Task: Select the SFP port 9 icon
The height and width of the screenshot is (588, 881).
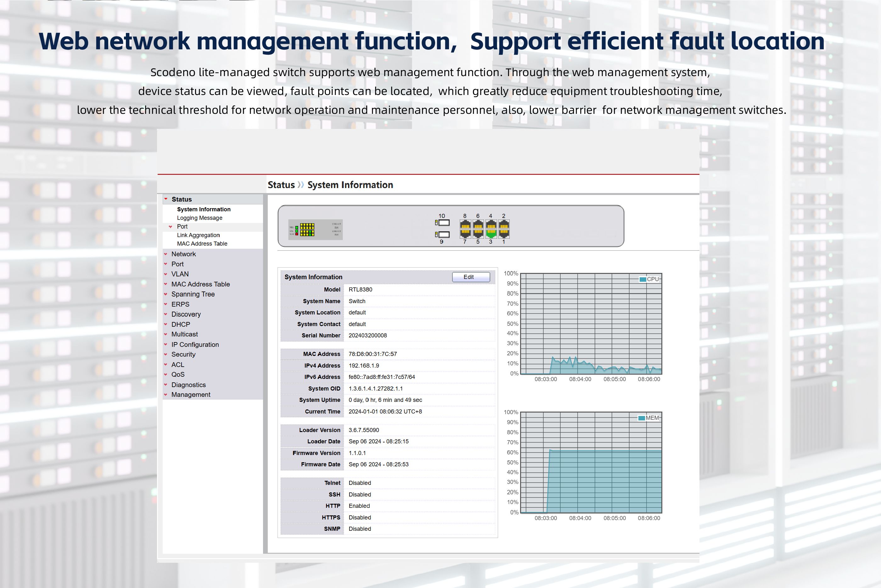Action: (x=444, y=234)
